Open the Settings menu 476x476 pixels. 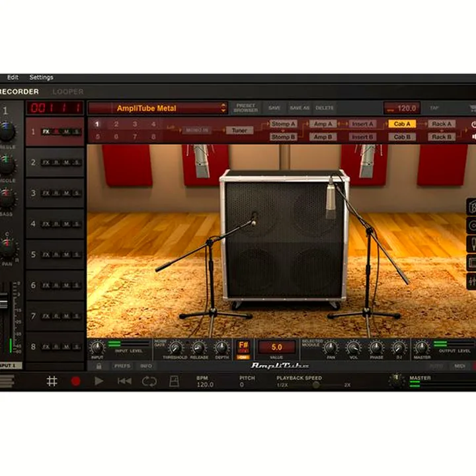coord(41,77)
